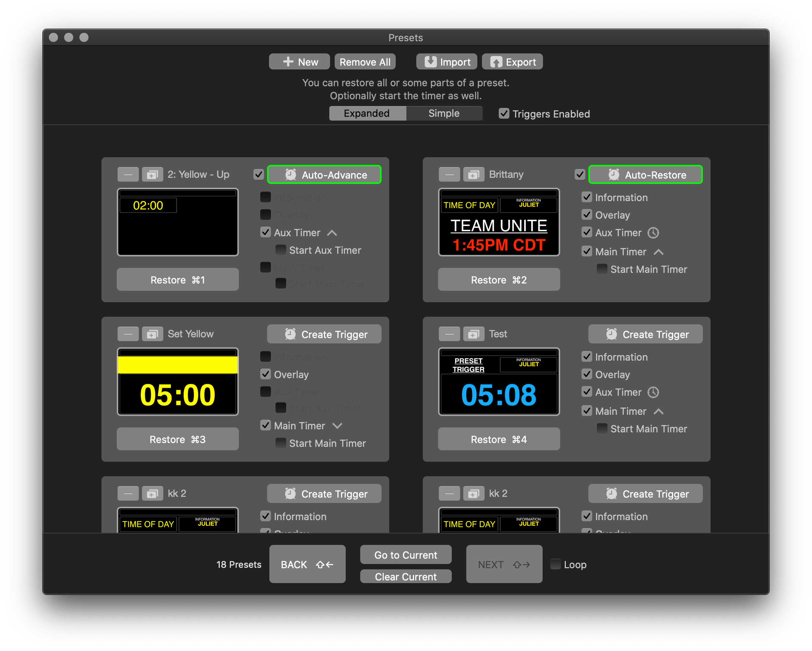Image resolution: width=812 pixels, height=651 pixels.
Task: Collapse Aux Timer chevron in '2: Yellow - Up'
Action: 332,233
